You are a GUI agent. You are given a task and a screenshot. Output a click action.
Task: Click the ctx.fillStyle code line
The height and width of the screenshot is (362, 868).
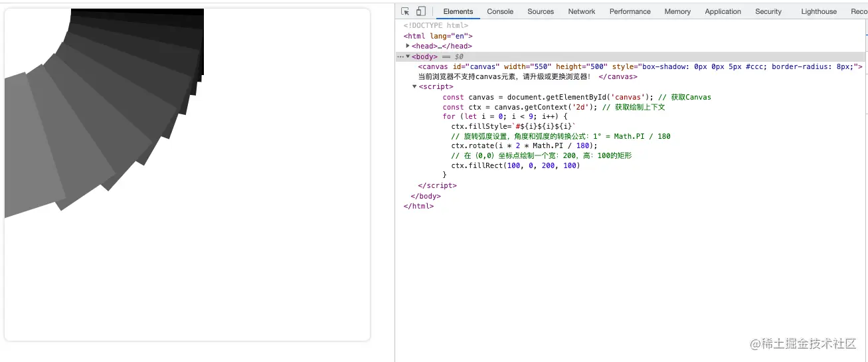pyautogui.click(x=514, y=126)
